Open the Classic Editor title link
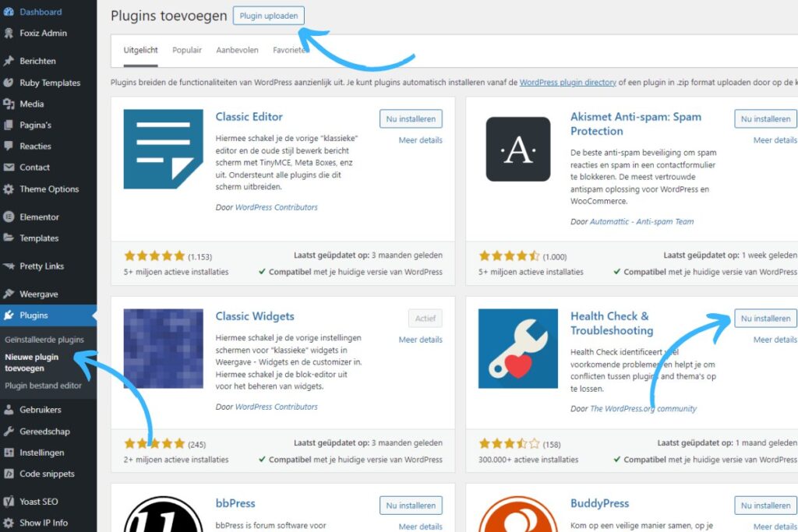The width and height of the screenshot is (798, 532). tap(249, 117)
